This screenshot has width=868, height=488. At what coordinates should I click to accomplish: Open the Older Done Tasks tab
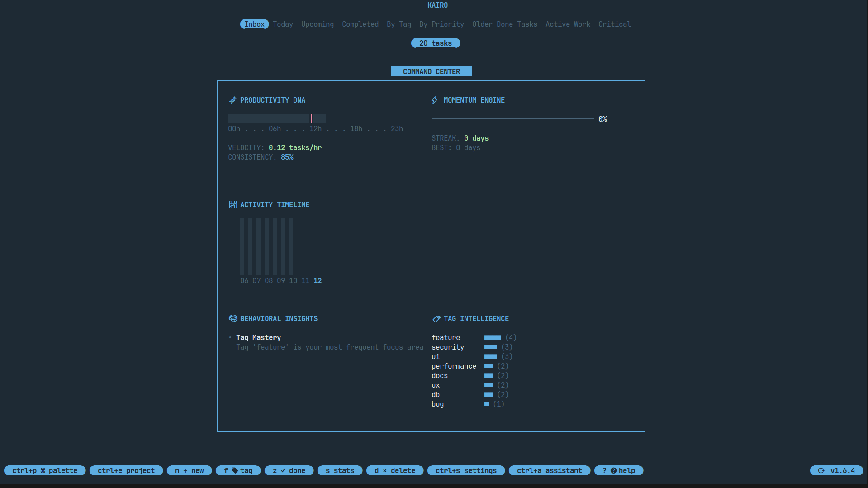tap(505, 24)
